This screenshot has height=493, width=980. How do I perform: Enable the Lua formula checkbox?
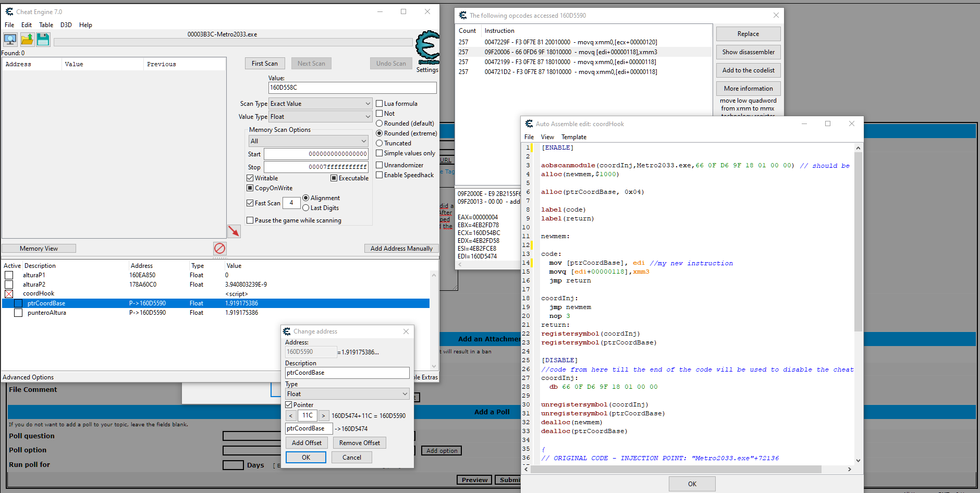379,104
